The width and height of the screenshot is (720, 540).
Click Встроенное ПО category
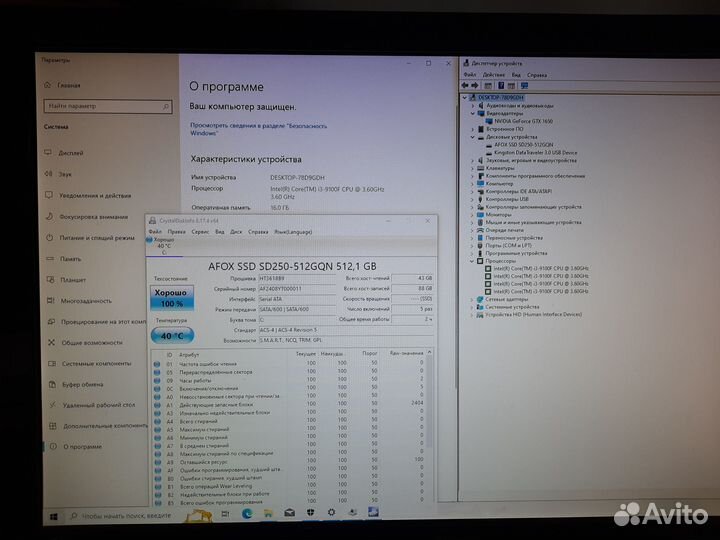tap(505, 129)
